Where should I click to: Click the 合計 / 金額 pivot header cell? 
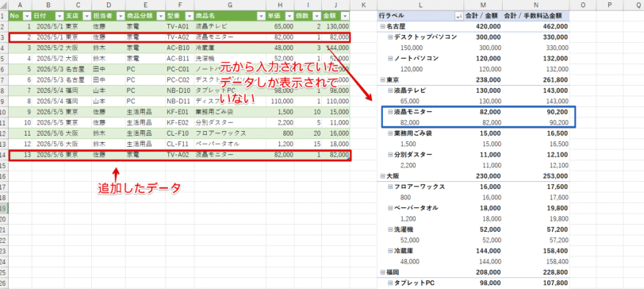pyautogui.click(x=483, y=16)
